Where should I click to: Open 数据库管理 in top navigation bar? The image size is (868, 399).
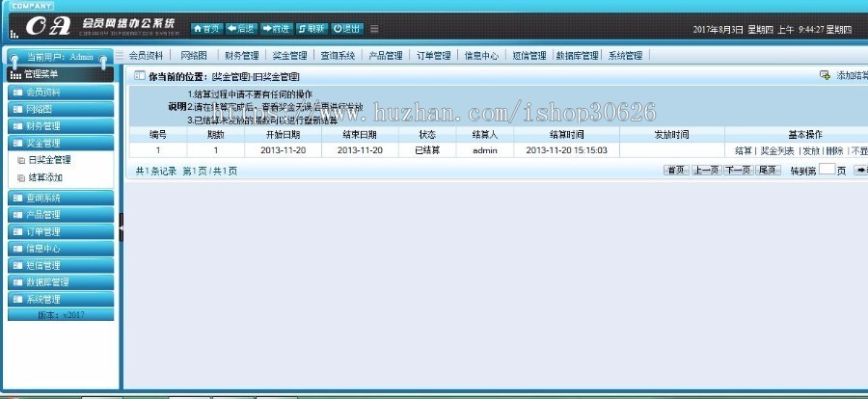(x=578, y=55)
